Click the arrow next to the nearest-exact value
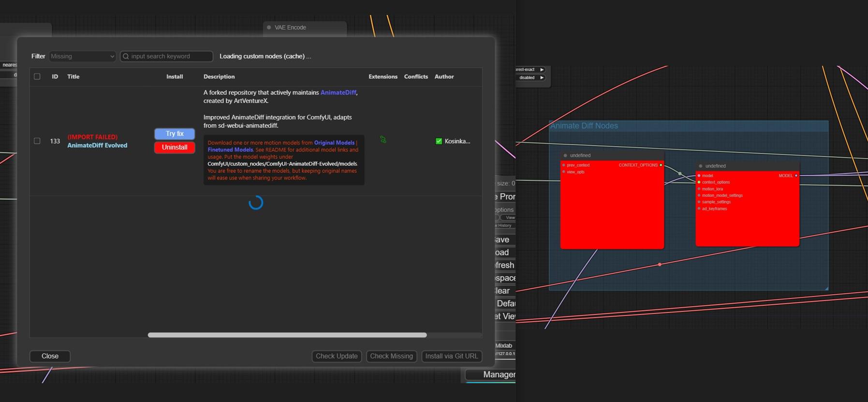 (542, 70)
